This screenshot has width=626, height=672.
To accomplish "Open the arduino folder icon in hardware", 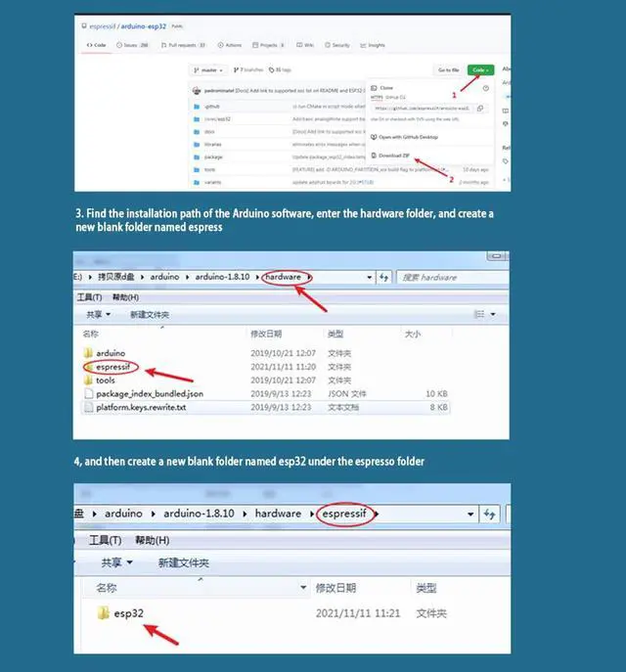I will coord(88,353).
